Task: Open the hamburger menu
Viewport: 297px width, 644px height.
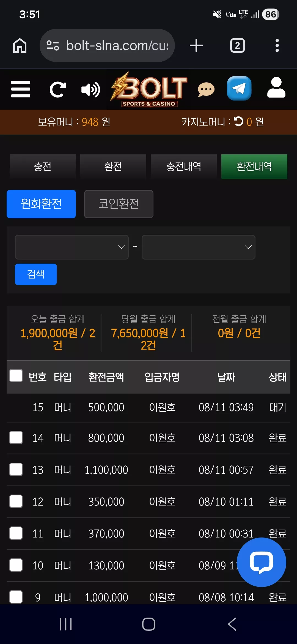Action: pos(21,89)
